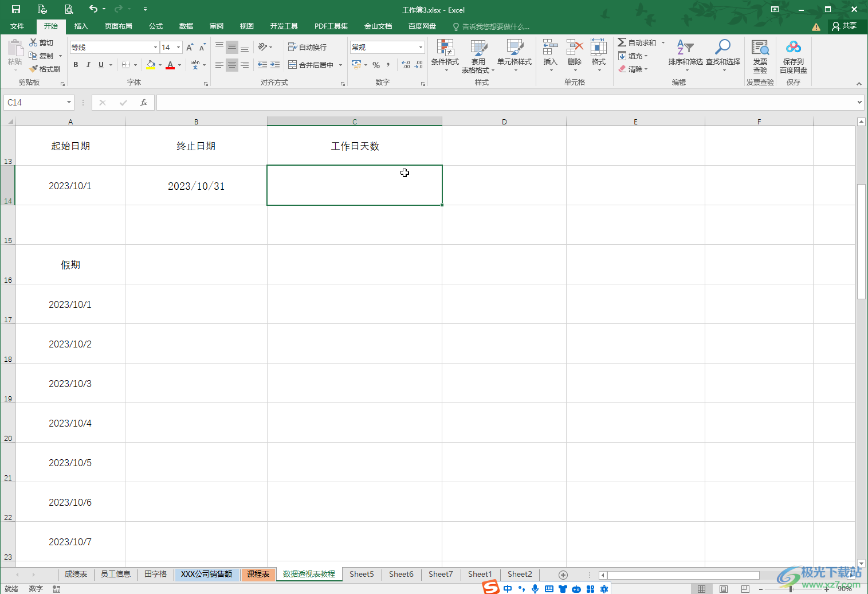Decrease decimal places
Viewport: 868px width, 594px height.
click(419, 65)
